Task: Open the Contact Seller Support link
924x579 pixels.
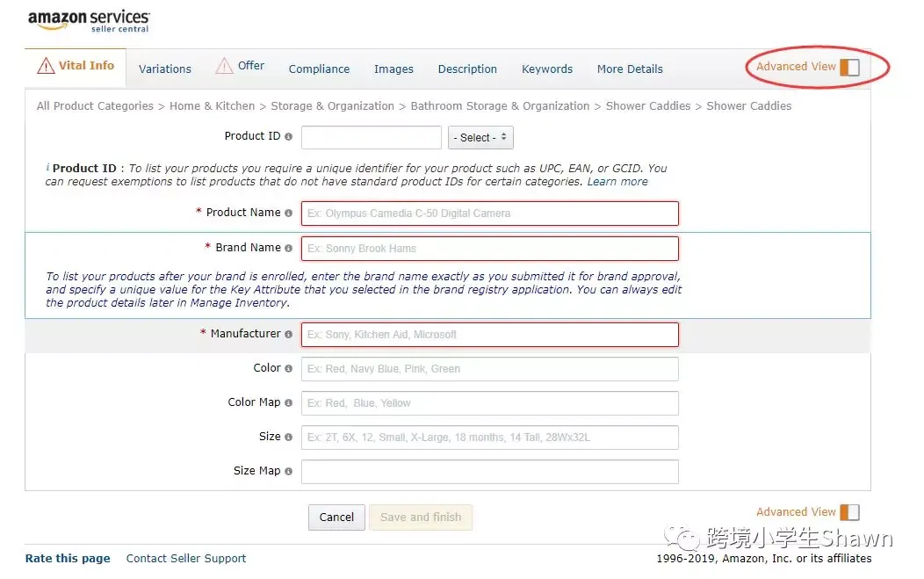Action: click(x=186, y=559)
